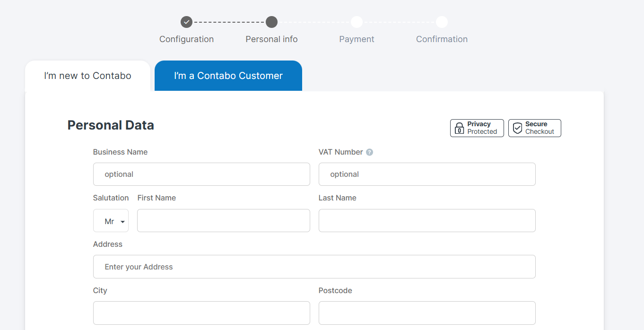Click the VAT Number optional field
644x330 pixels.
pyautogui.click(x=427, y=174)
